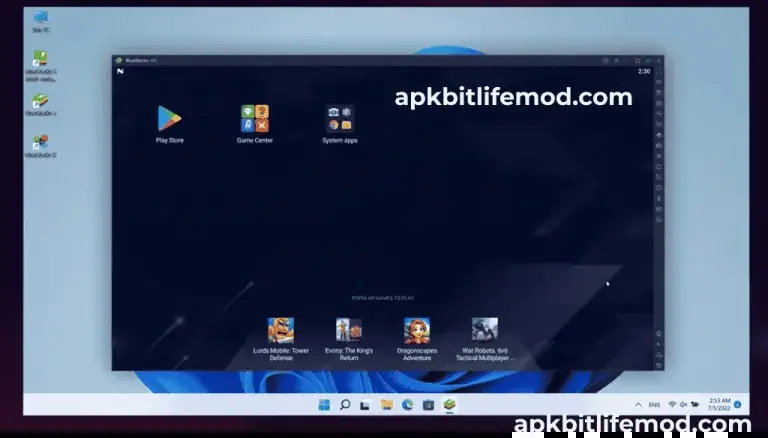
Task: Open Dragonscapes Adventure game
Action: [x=417, y=331]
